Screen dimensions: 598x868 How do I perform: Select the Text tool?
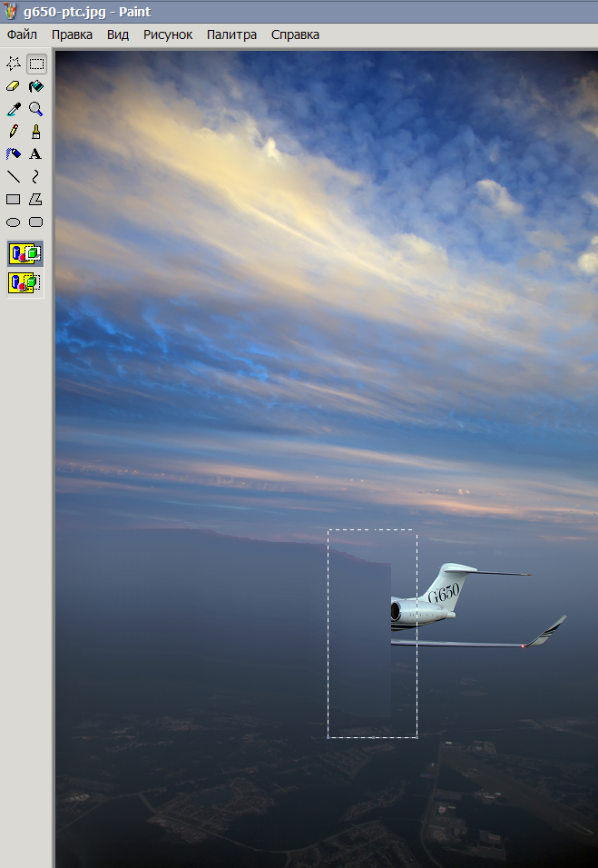36,153
